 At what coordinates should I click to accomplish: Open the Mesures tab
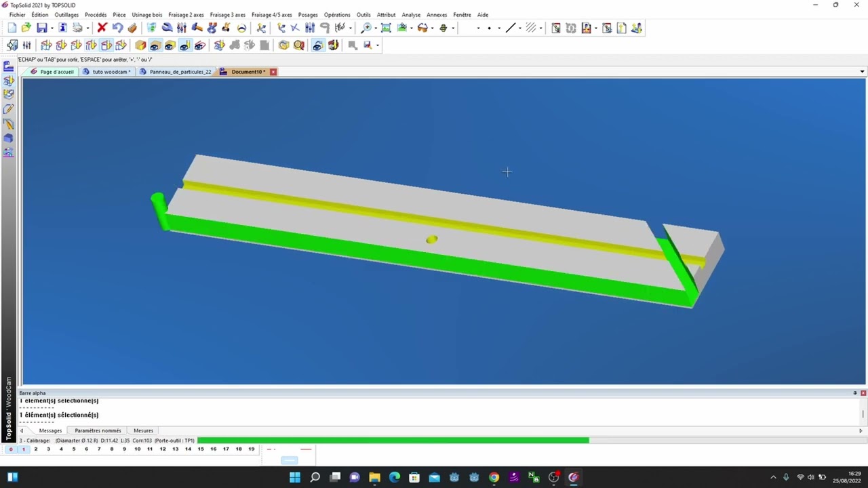point(143,430)
